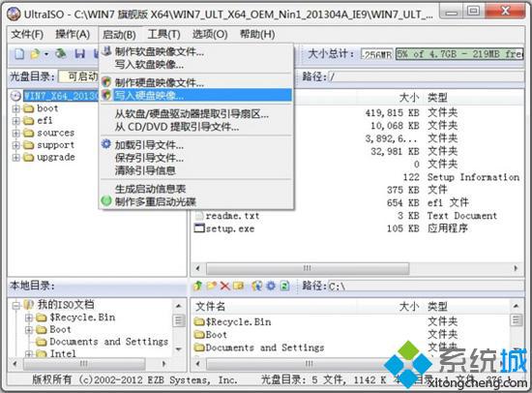532x393 pixels.
Task: Click the New folder icon in local toolbar
Action: [x=212, y=286]
